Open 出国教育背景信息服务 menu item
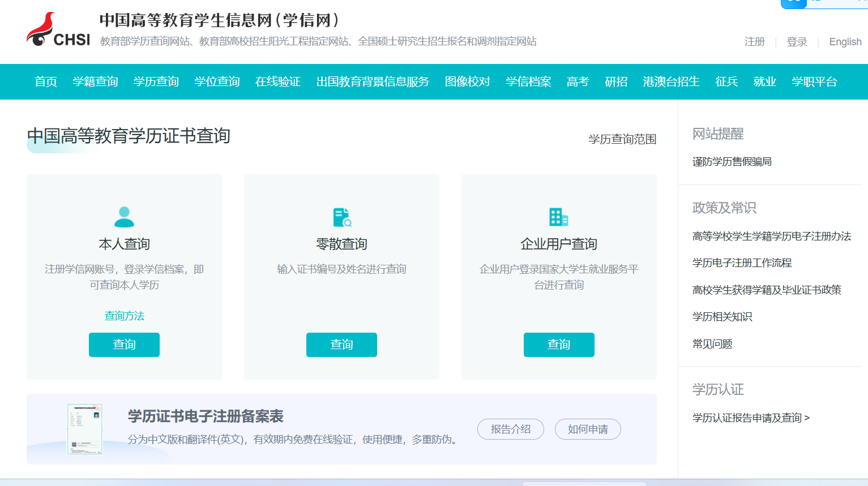Viewport: 868px width, 486px height. coord(373,81)
